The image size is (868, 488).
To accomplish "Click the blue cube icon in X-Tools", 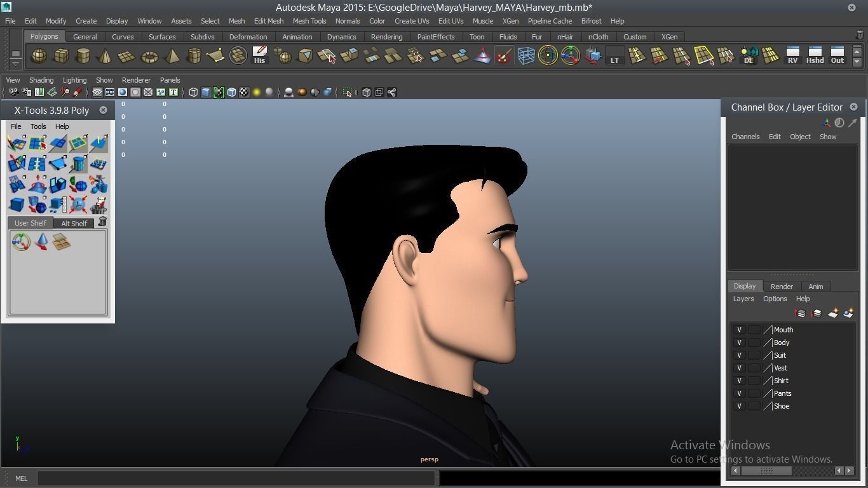I will coord(17,205).
